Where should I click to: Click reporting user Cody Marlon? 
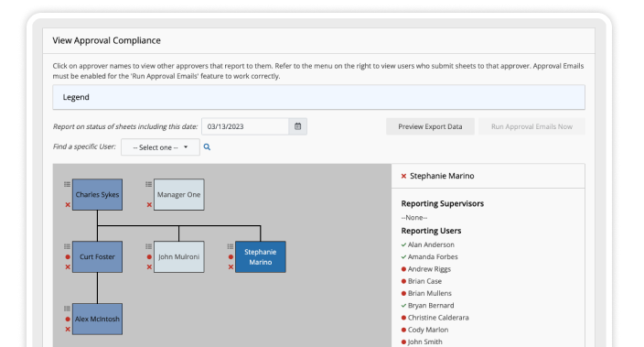428,330
